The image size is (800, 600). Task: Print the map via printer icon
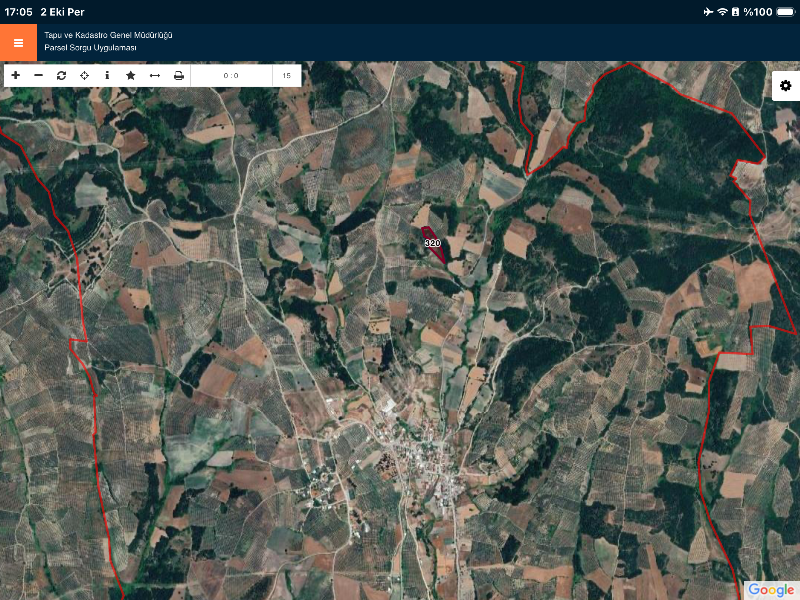pyautogui.click(x=179, y=75)
